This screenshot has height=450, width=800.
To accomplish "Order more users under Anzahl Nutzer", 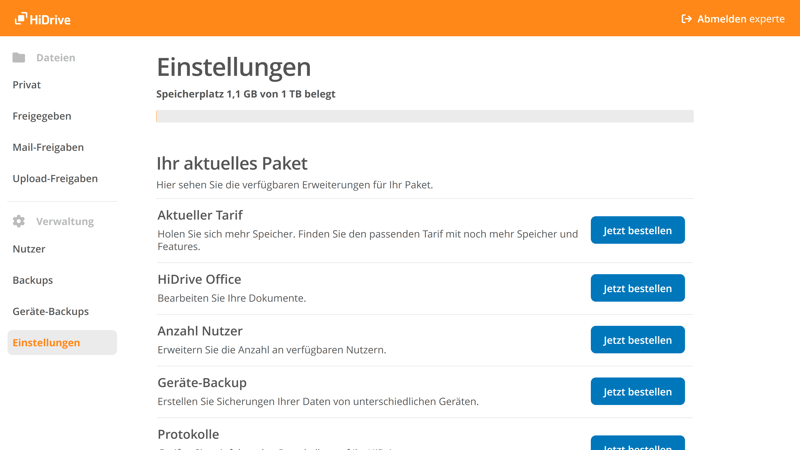I will click(637, 340).
